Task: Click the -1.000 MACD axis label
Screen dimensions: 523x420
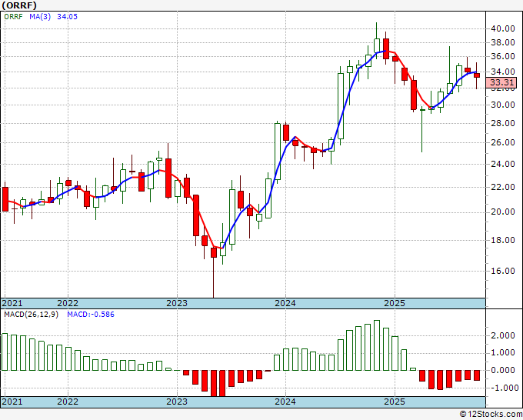Action: [501, 388]
